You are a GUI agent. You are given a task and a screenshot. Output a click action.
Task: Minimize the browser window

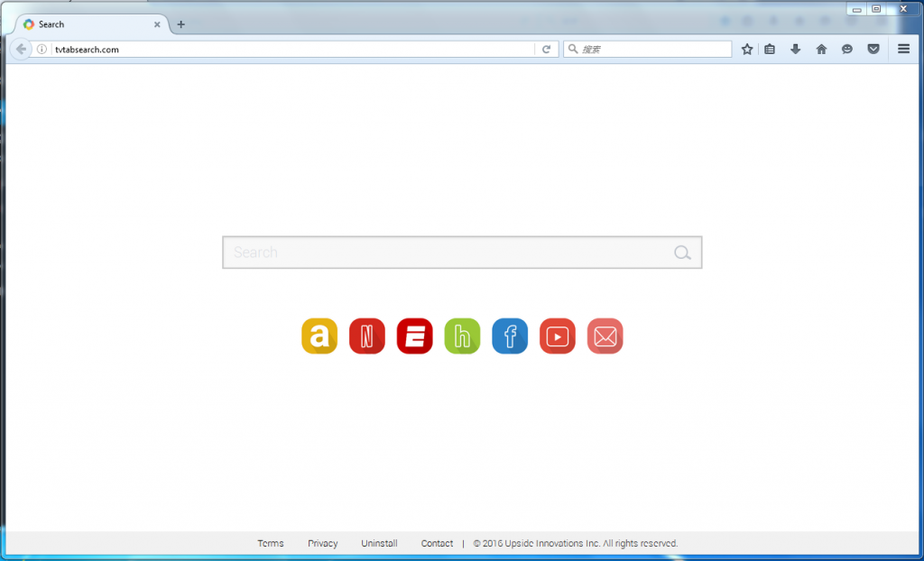857,9
